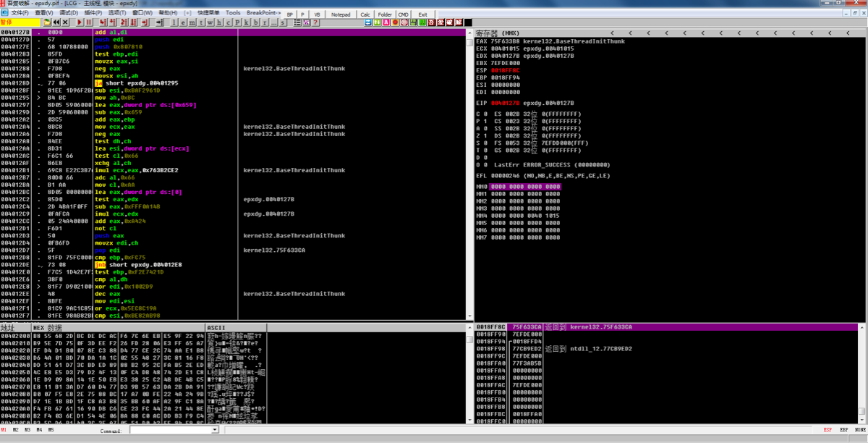The width and height of the screenshot is (868, 443).
Task: Click the Calc button
Action: 365,14
